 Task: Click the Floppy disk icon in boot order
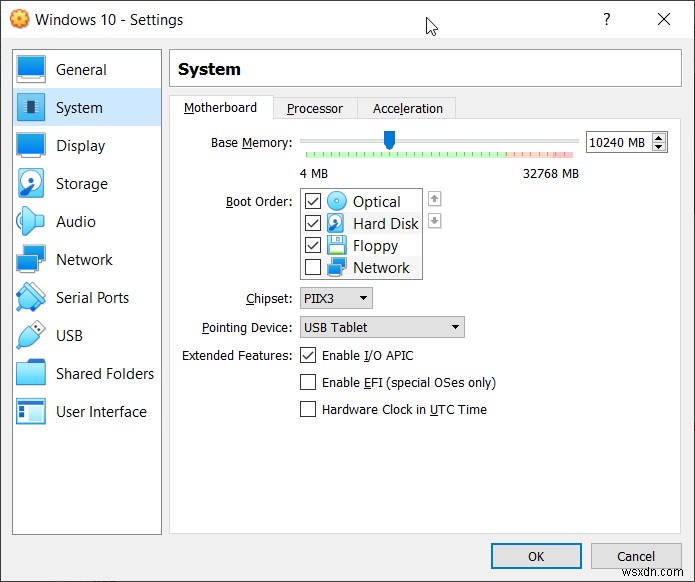click(336, 245)
